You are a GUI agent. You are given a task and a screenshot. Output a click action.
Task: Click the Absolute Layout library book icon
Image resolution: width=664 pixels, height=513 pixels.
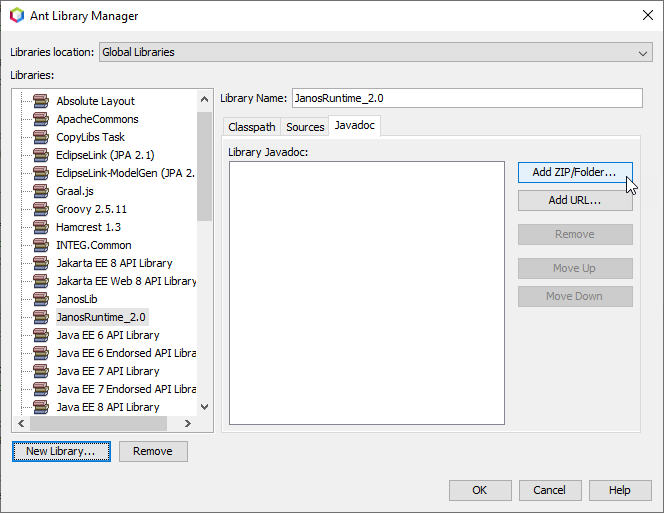click(41, 101)
